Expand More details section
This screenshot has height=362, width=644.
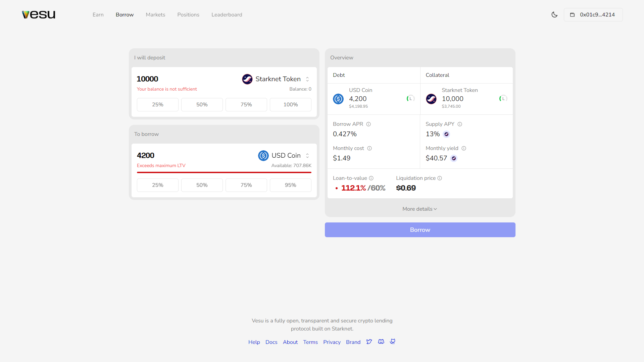coord(420,209)
